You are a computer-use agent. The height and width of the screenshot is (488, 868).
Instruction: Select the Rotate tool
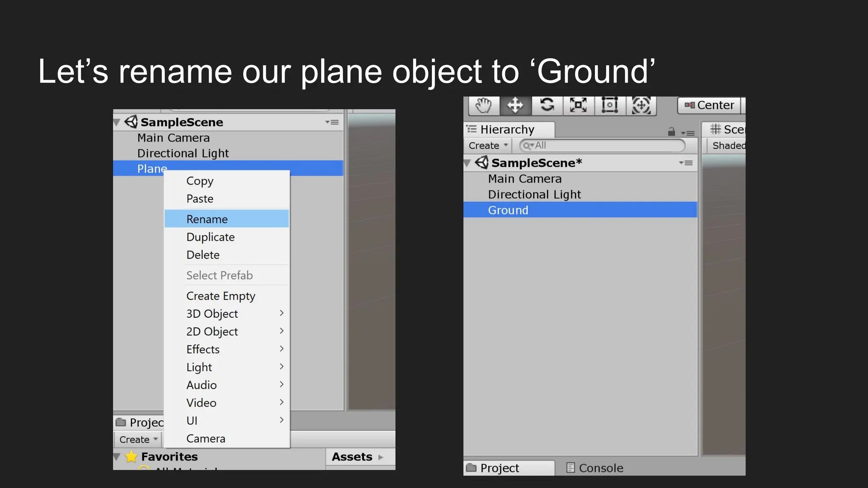click(x=547, y=105)
